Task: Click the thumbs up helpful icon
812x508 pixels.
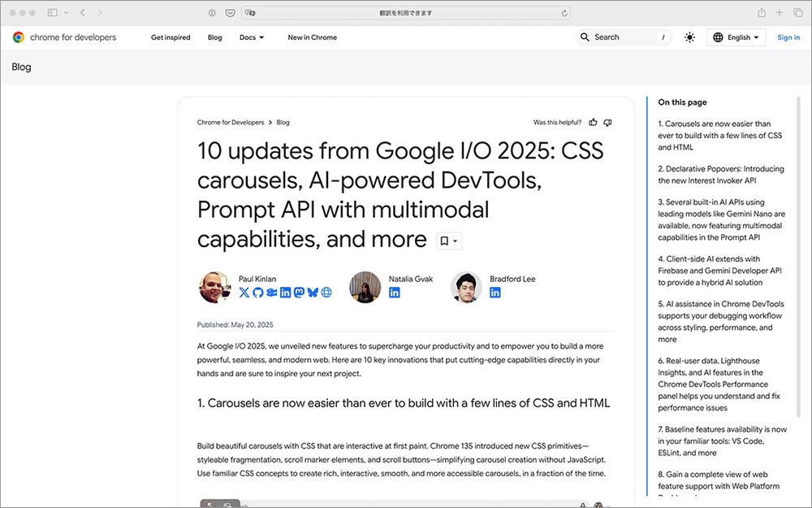Action: [593, 123]
